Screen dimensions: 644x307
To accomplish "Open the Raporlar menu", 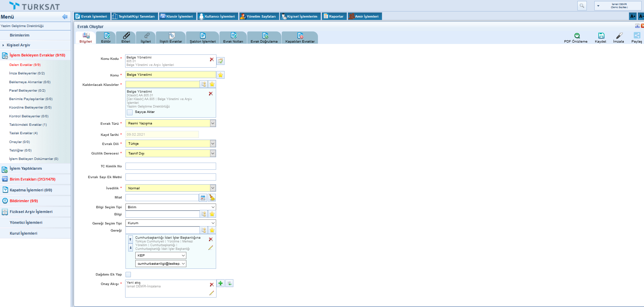I will click(334, 16).
